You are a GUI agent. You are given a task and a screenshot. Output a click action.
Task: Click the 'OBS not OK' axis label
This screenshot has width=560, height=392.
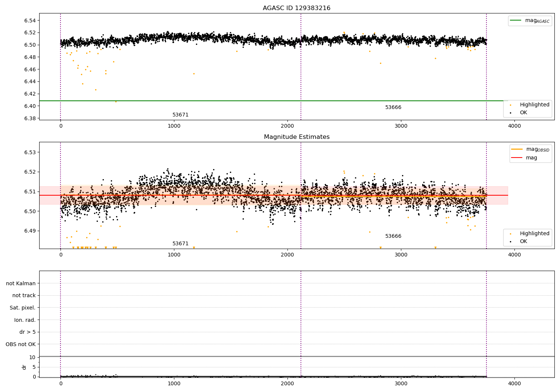(21, 345)
